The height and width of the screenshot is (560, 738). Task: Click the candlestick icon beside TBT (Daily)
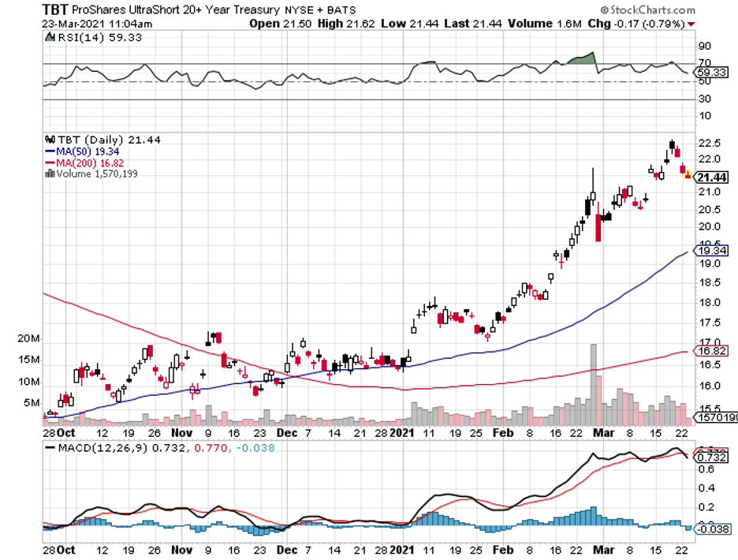tap(50, 140)
